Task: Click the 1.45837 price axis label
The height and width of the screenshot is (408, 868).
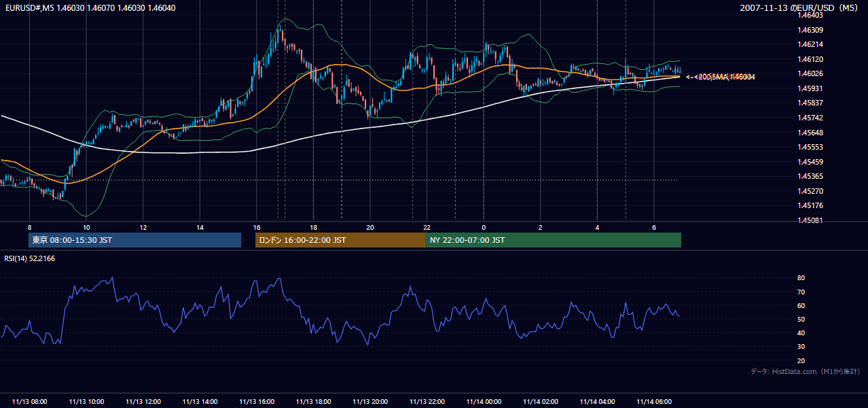Action: tap(810, 103)
